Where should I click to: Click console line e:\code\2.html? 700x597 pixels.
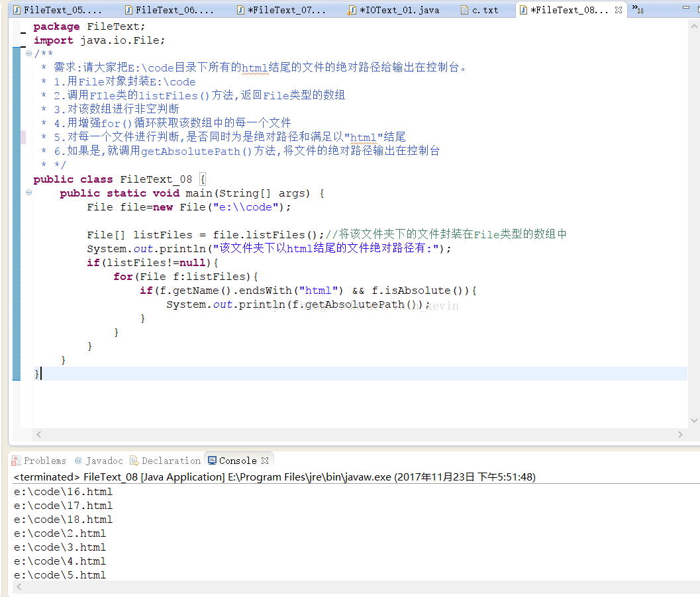point(60,533)
